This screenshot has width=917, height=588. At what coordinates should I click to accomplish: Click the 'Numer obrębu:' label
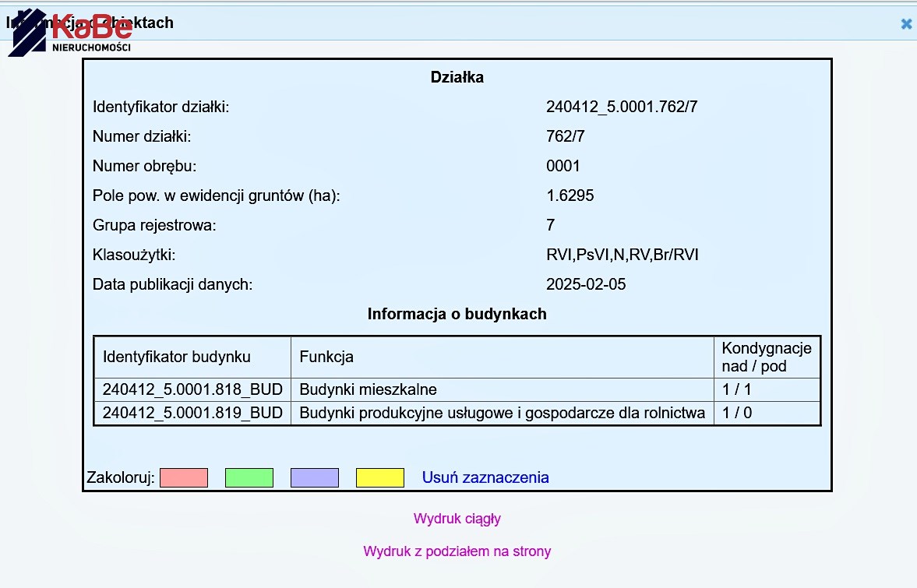pyautogui.click(x=144, y=166)
